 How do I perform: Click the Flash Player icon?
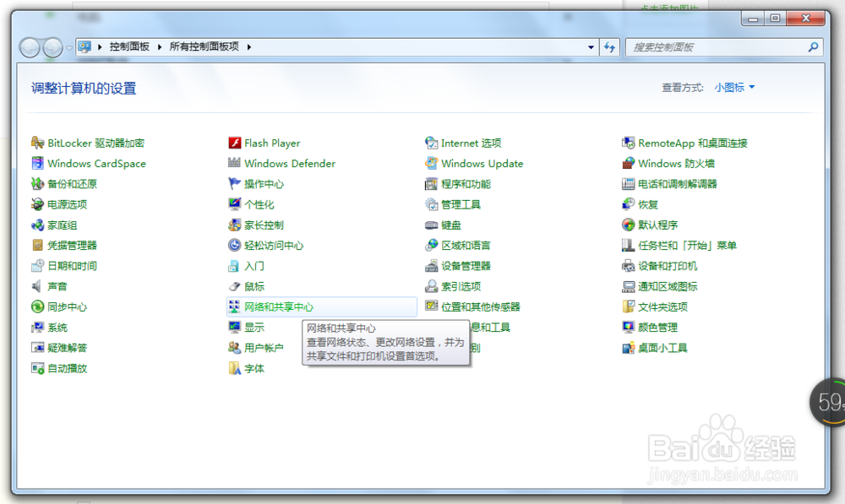234,143
